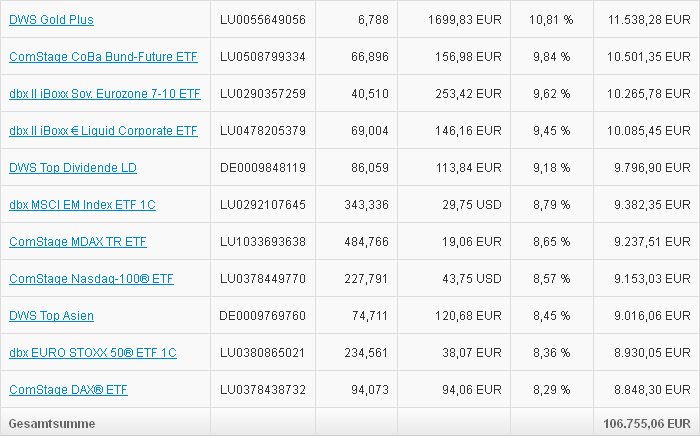The image size is (700, 436).
Task: Click price 253,42 EUR
Action: click(468, 94)
